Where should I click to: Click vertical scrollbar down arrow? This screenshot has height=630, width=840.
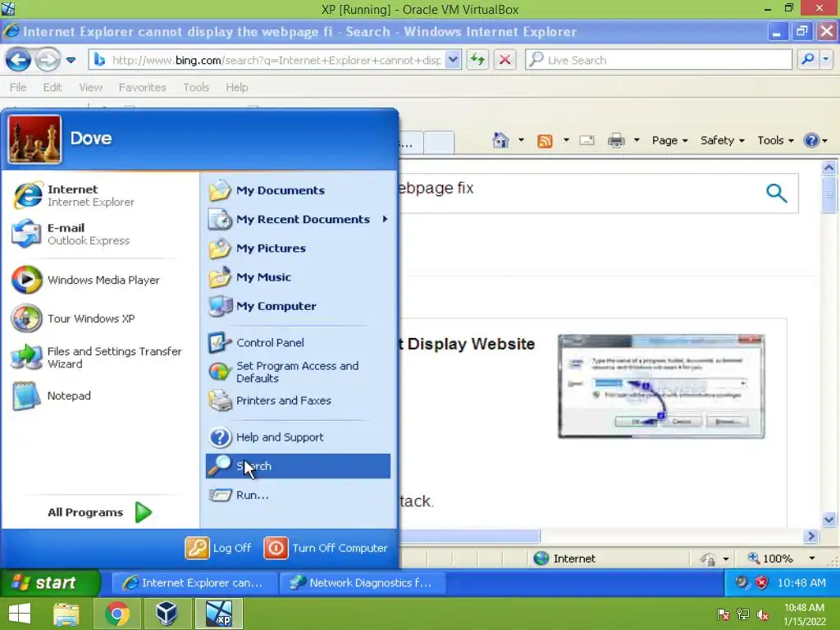(829, 519)
